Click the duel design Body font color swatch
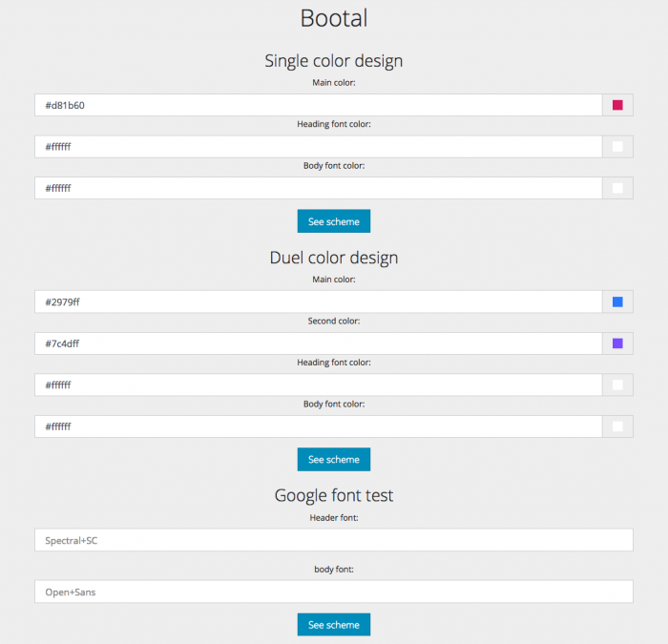 pyautogui.click(x=617, y=426)
